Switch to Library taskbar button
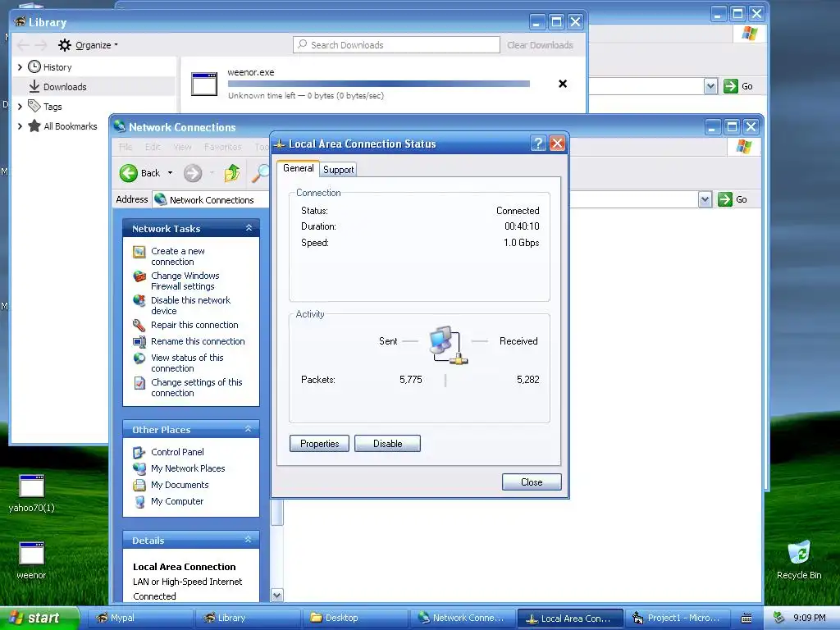Viewport: 840px width, 630px height. click(x=247, y=618)
